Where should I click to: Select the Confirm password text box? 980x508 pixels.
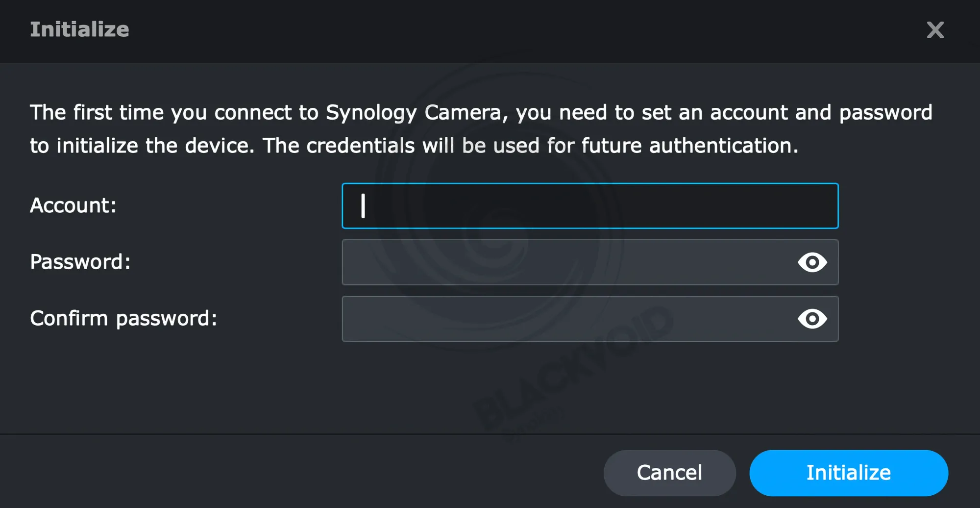click(563, 319)
